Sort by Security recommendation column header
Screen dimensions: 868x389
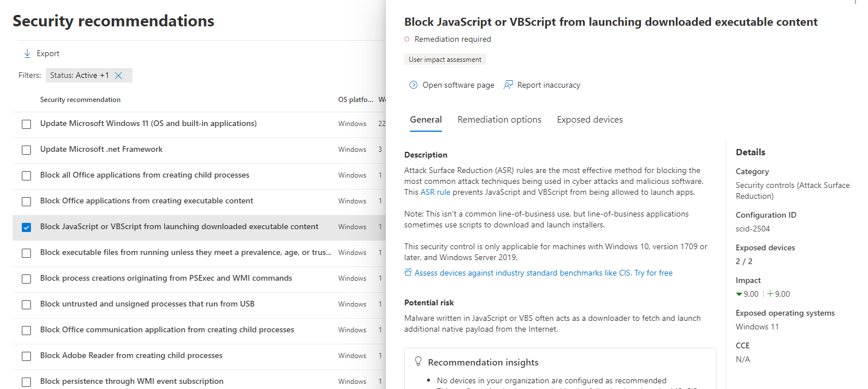click(80, 100)
